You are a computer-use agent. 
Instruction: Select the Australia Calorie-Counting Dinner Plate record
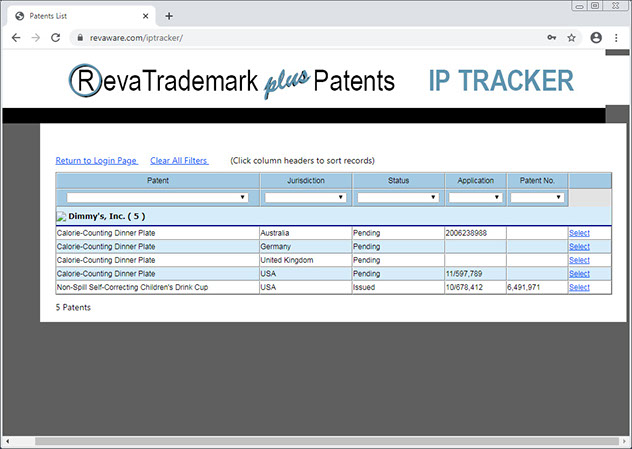[x=579, y=233]
